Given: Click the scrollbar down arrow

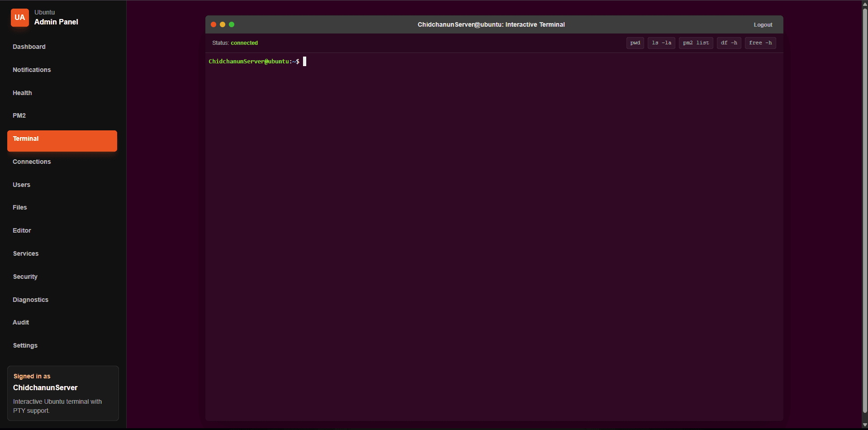Looking at the screenshot, I should pyautogui.click(x=865, y=425).
